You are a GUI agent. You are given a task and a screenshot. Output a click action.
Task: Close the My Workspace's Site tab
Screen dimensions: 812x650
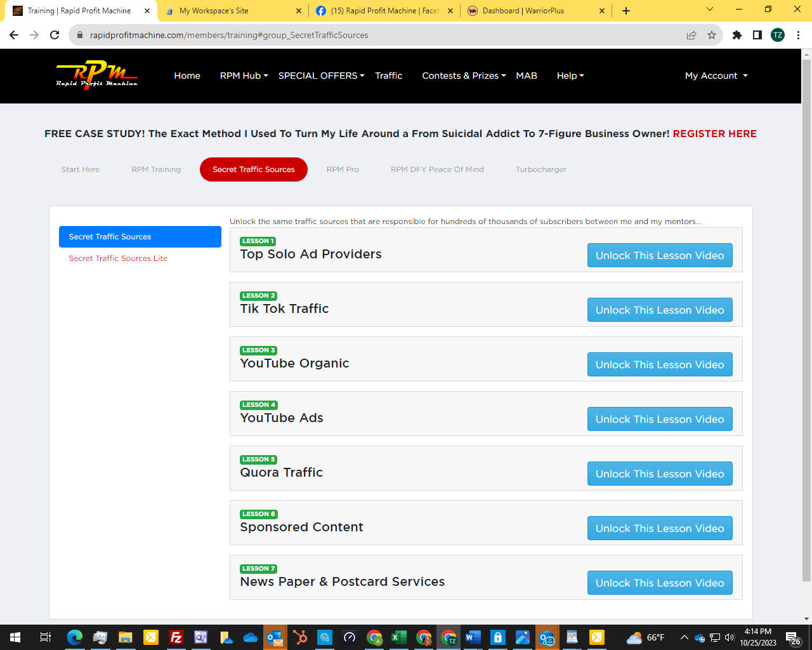[299, 11]
